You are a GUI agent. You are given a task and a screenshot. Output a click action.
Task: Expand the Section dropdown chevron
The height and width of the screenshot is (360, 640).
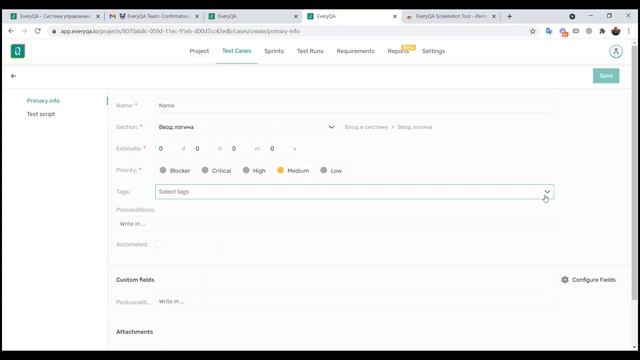331,127
